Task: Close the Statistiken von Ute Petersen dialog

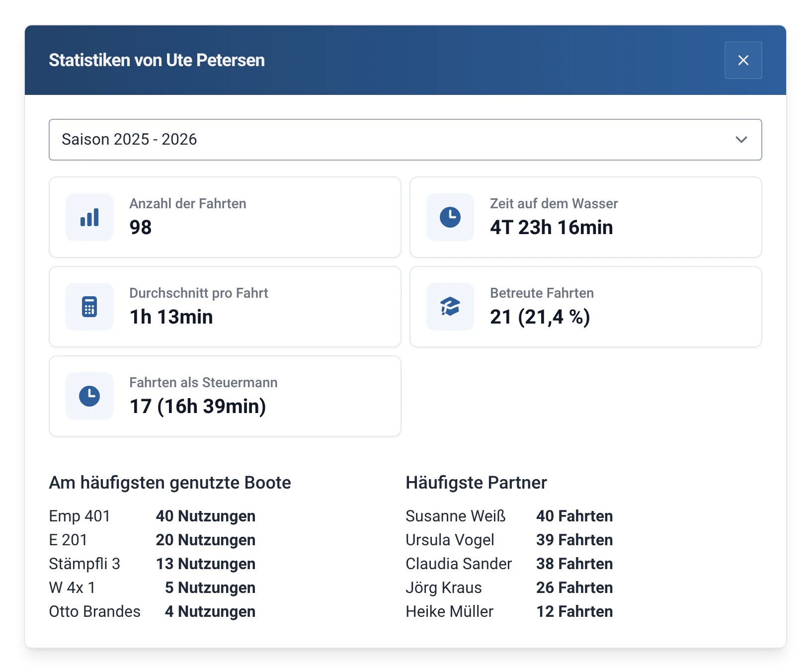Action: [743, 60]
